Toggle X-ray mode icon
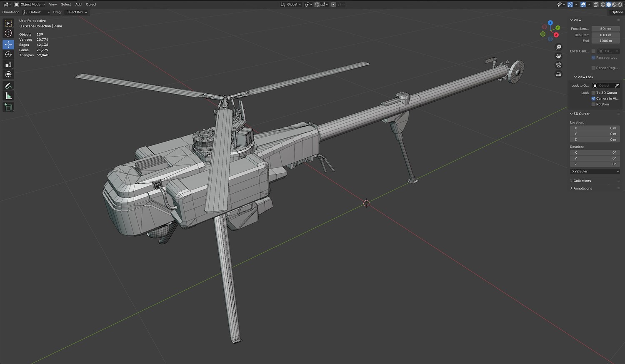This screenshot has height=364, width=625. pos(596,5)
